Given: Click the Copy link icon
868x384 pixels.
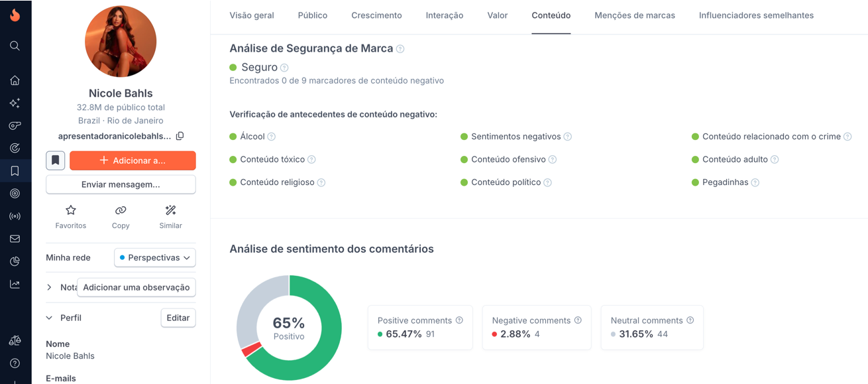Looking at the screenshot, I should coord(121,210).
